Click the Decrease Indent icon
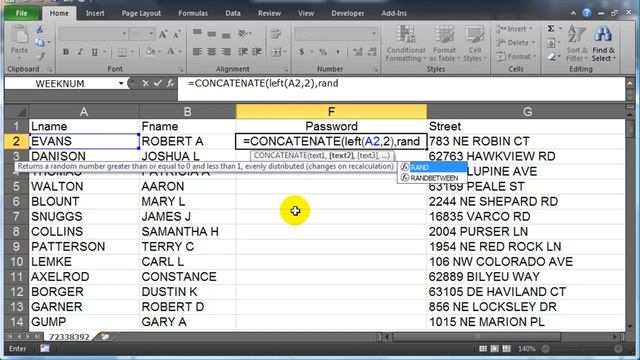The height and width of the screenshot is (360, 640). click(243, 52)
